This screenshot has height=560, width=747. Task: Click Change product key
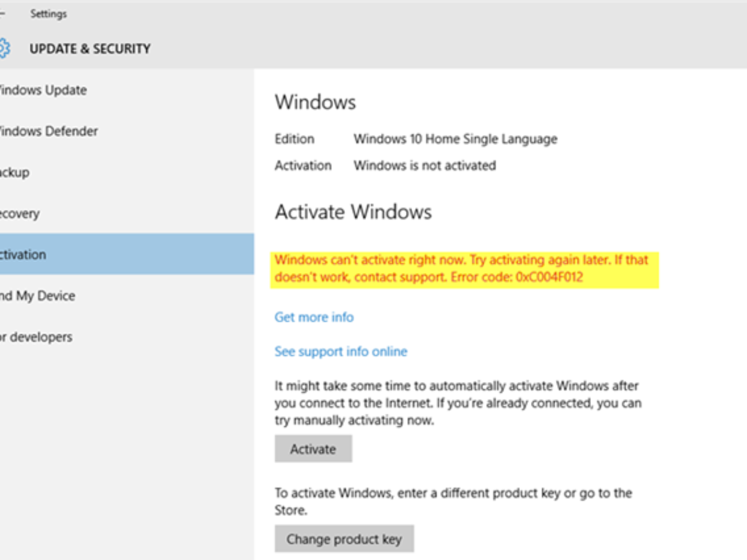pos(344,539)
